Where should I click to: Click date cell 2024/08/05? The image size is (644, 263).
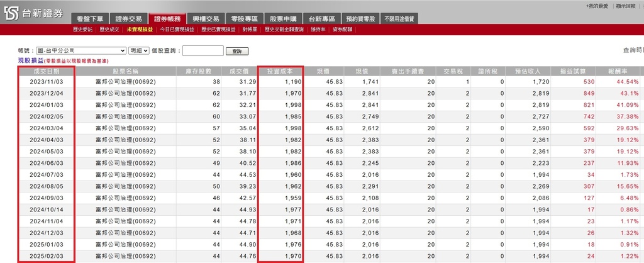pos(47,186)
